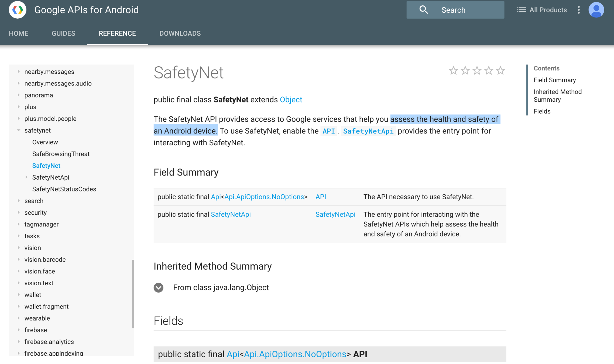Screen dimensions: 614x364
Task: Expand the plus.model.people package arrow
Action: [x=19, y=118]
